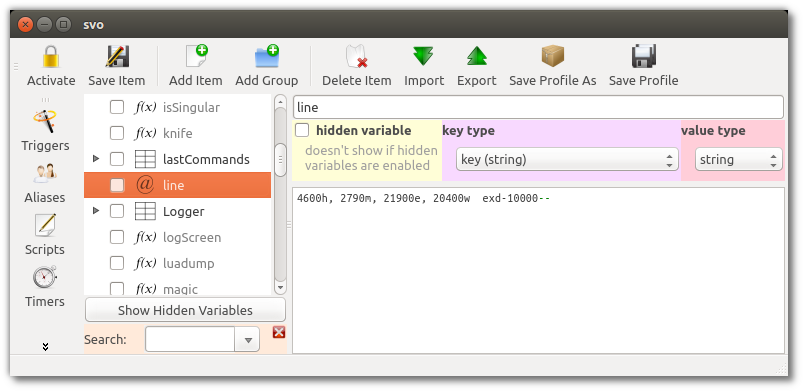Click the red close icon beside search
The height and width of the screenshot is (392, 804).
(x=279, y=332)
